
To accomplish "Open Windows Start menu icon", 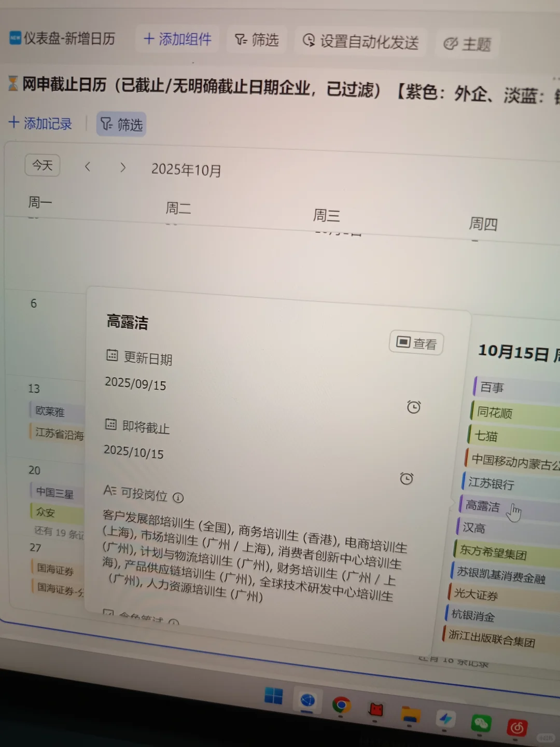I will [x=273, y=696].
